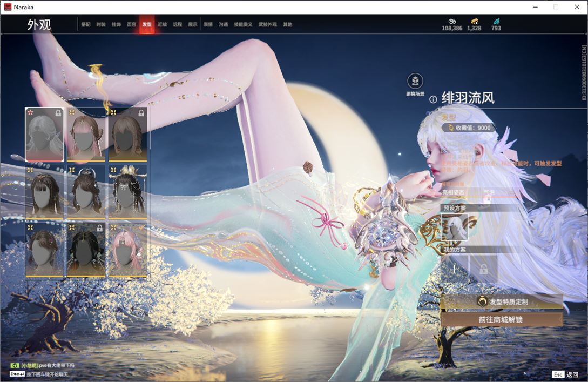Select the pink-bangs brown hair thumbnail
The image size is (588, 382).
tap(86, 135)
